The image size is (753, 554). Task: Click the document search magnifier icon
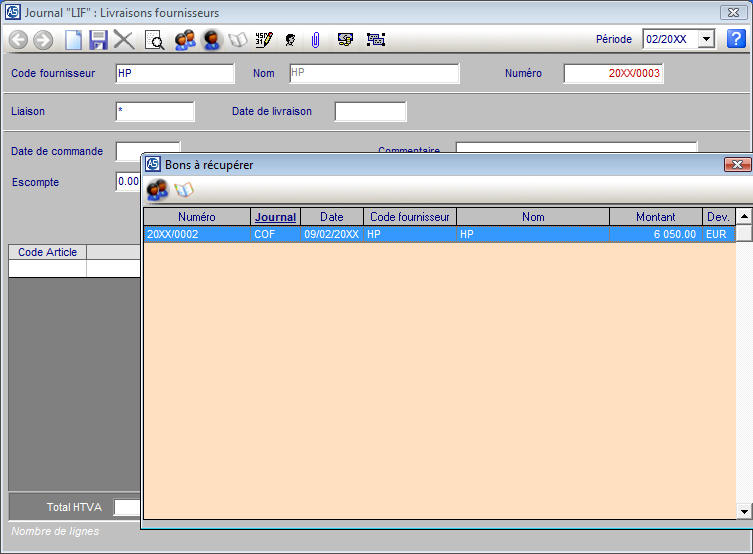[x=155, y=40]
